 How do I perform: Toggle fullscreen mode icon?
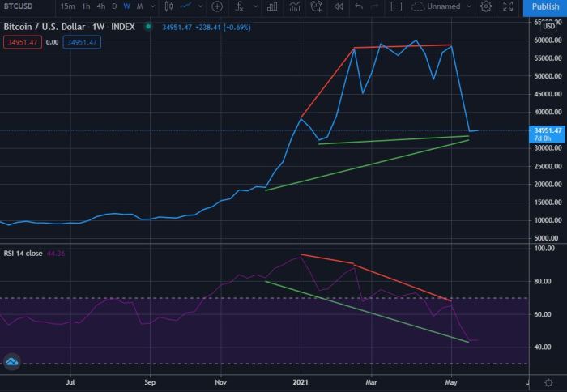(x=508, y=6)
